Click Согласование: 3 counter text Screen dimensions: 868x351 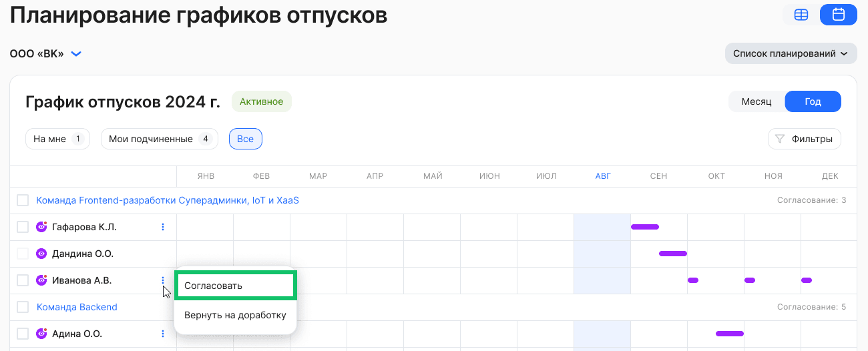coord(812,200)
